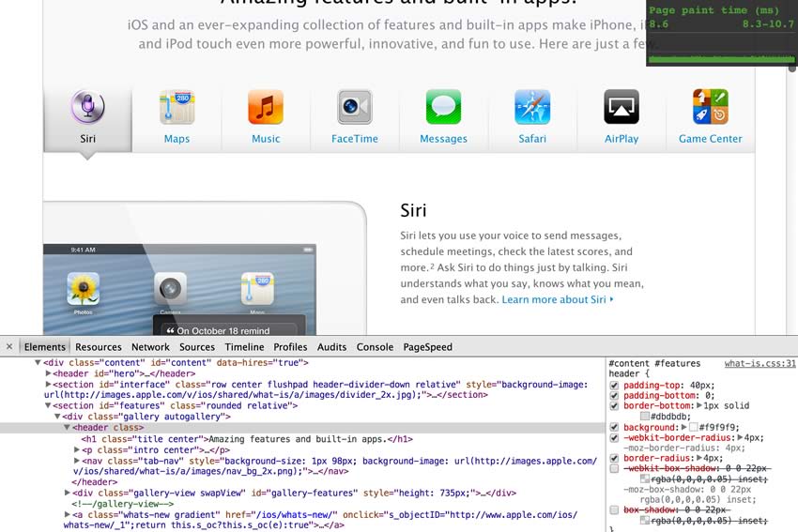Click the iPad Siri screenshot image
The width and height of the screenshot is (798, 532).
pyautogui.click(x=205, y=268)
